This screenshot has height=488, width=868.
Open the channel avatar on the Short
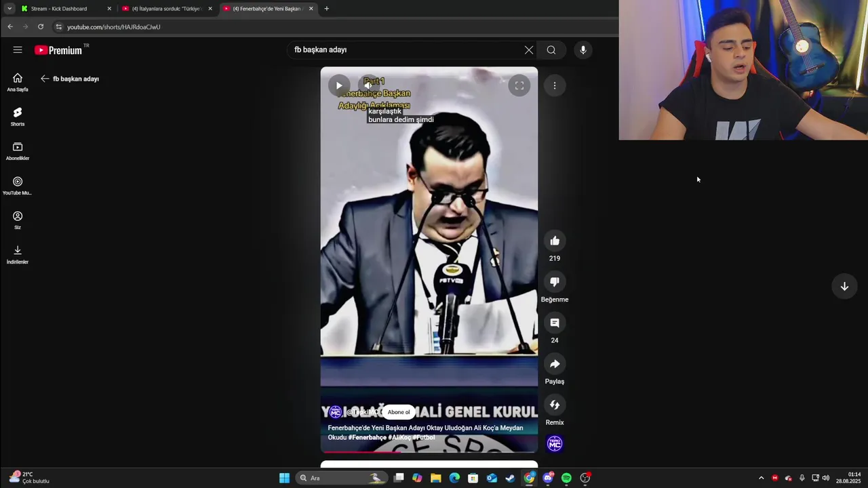pos(335,412)
